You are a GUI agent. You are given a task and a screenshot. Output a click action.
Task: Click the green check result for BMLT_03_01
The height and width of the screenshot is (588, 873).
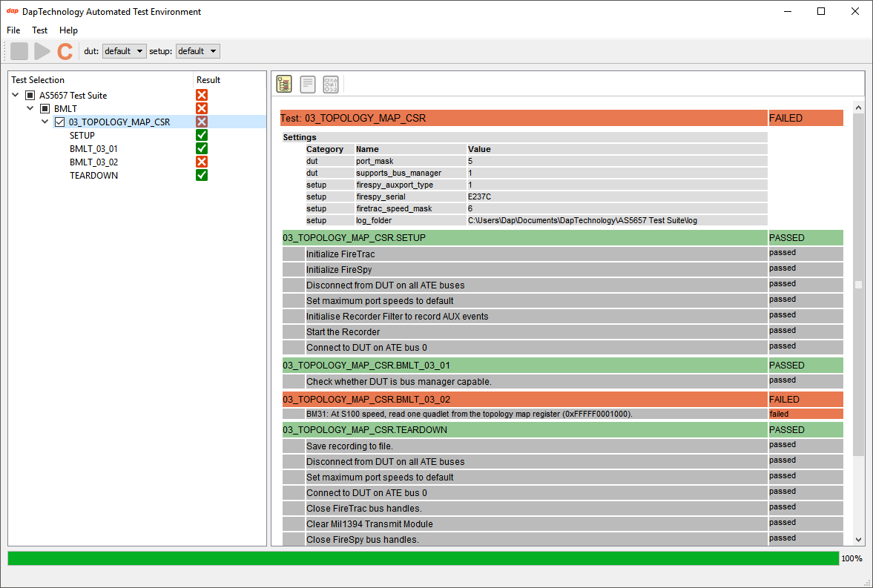click(x=202, y=149)
